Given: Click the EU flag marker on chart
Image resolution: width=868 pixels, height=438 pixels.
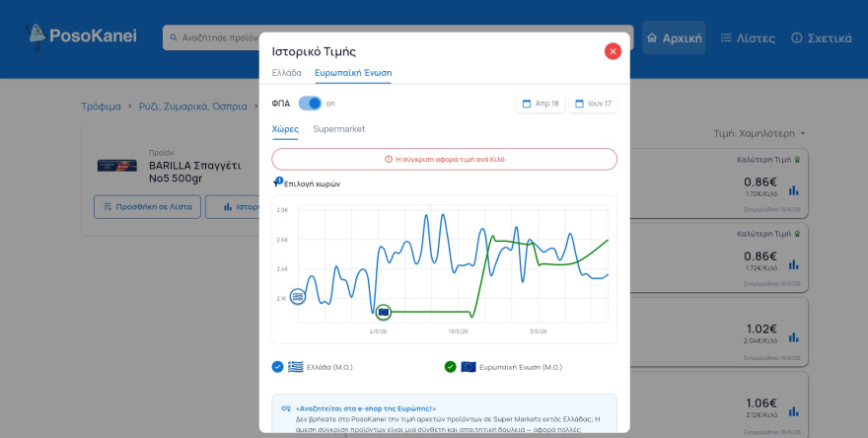Looking at the screenshot, I should 383,313.
